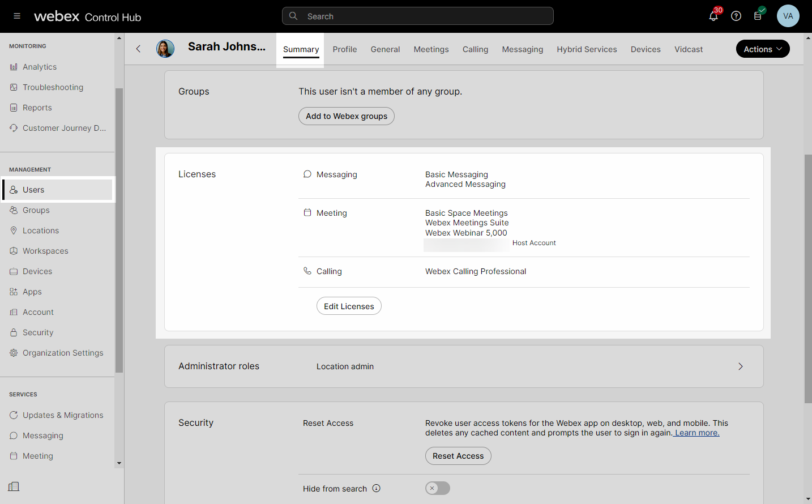Open Customer Journey Data in the sidebar
The image size is (812, 504).
[58, 128]
